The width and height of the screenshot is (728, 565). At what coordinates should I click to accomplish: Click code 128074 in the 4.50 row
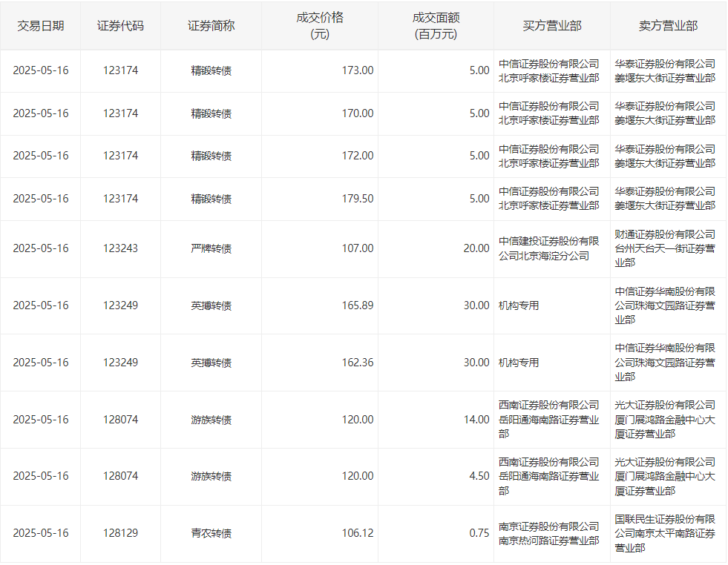coord(120,476)
